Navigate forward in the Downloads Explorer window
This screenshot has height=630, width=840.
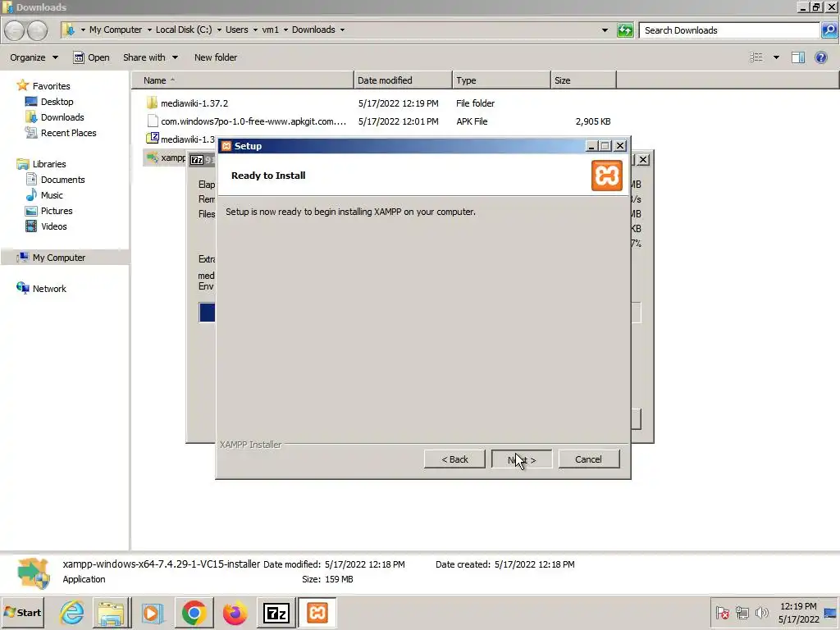click(38, 30)
